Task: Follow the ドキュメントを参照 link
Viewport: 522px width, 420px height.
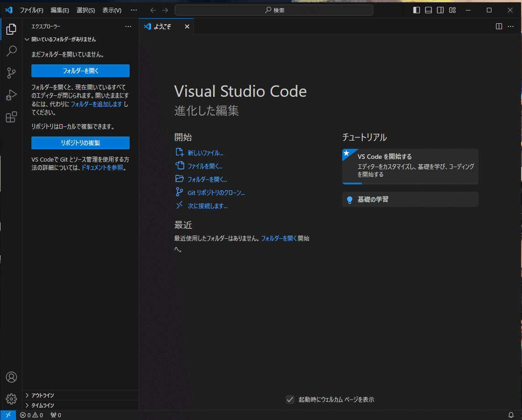Action: point(102,168)
